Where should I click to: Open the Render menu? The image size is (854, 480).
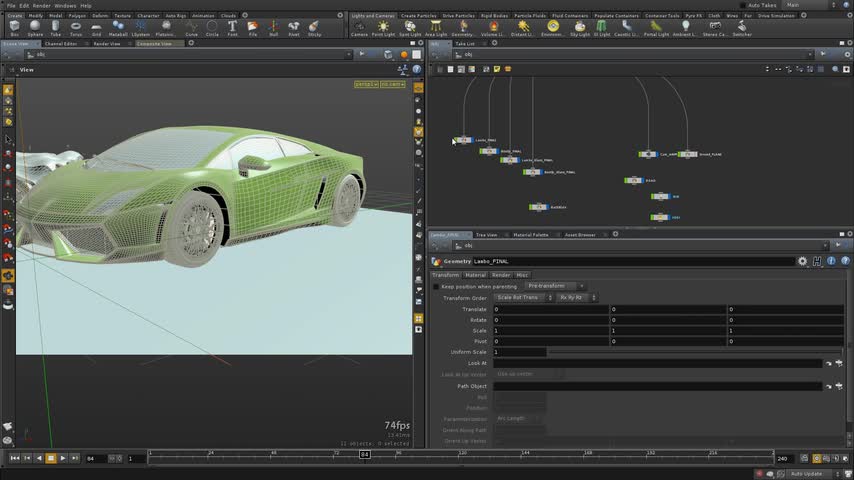(x=41, y=5)
